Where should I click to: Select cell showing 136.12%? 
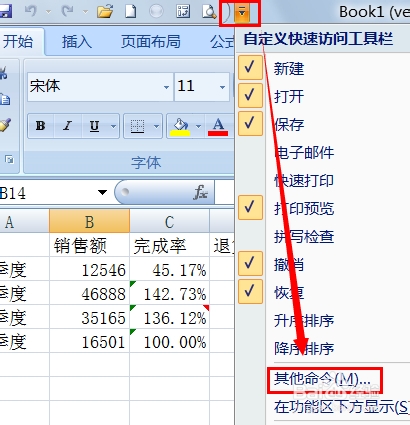pos(169,317)
